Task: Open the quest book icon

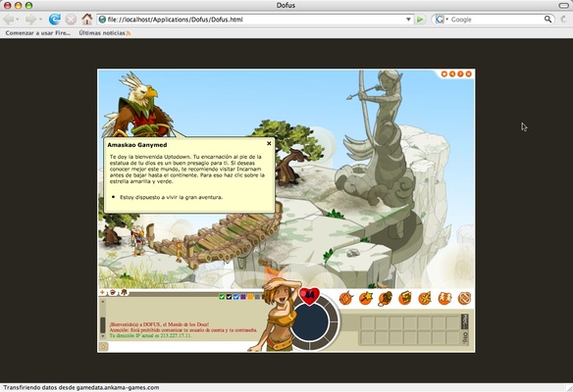Action: 405,298
